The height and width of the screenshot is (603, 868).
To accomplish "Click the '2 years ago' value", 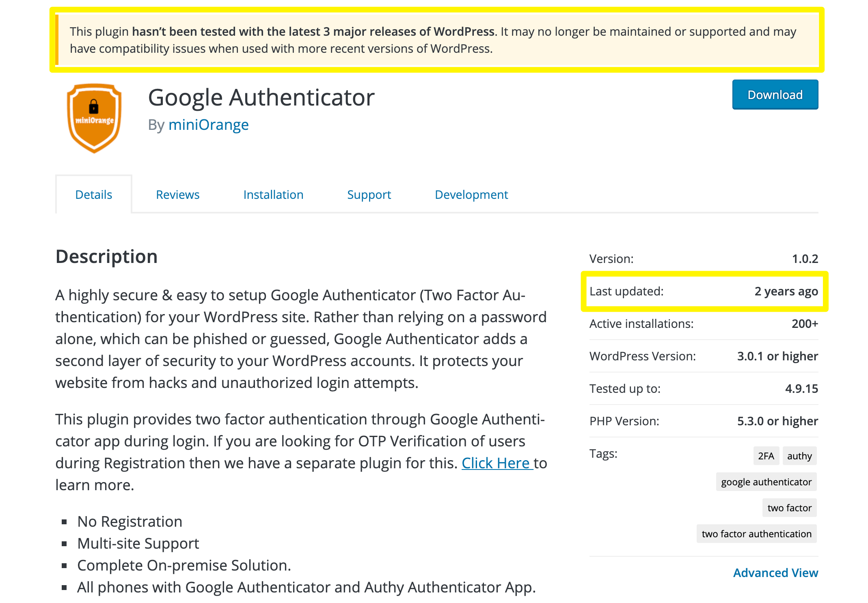I will (x=786, y=291).
